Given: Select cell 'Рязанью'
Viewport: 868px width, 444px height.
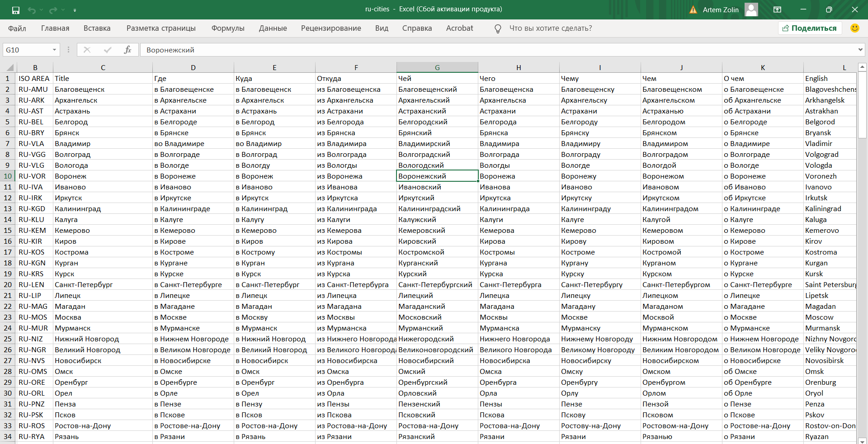Looking at the screenshot, I should tap(681, 436).
